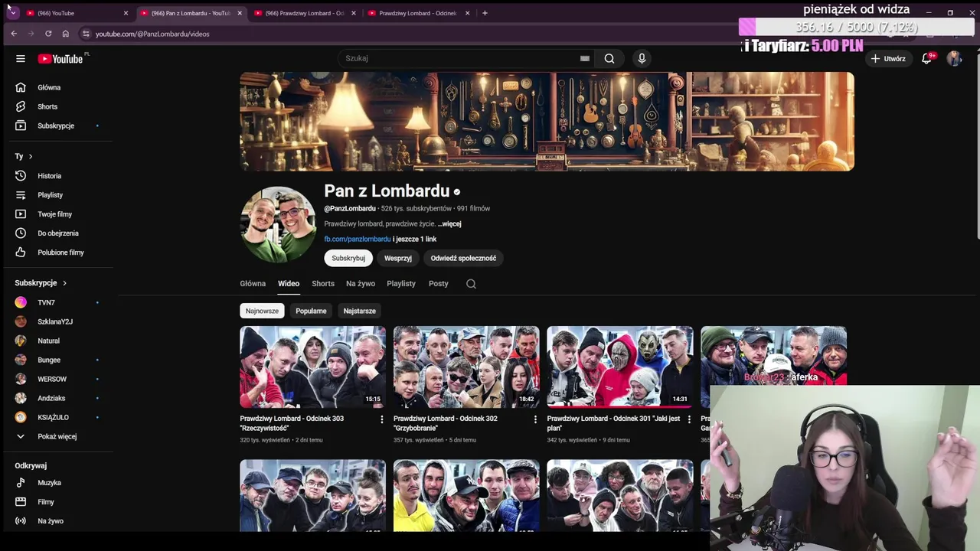
Task: Select the Najstarsze filter chip
Action: click(359, 311)
